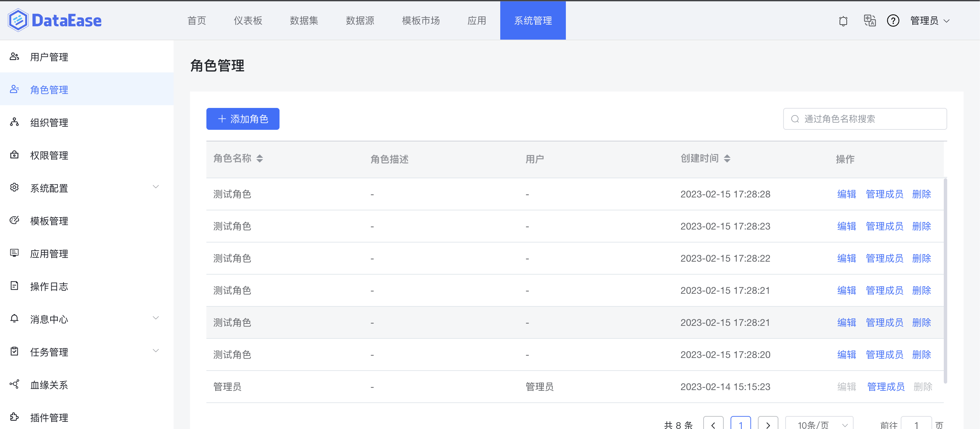Image resolution: width=980 pixels, height=429 pixels.
Task: Click the DataEase logo
Action: click(x=54, y=20)
